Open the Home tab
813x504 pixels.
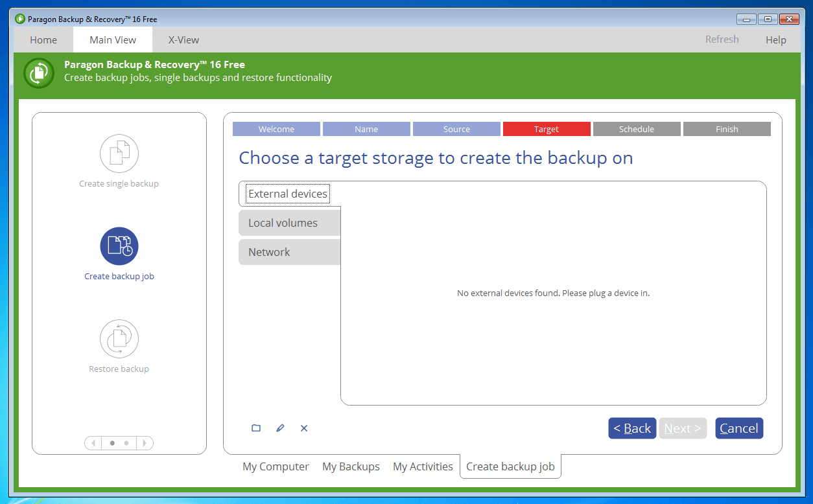pyautogui.click(x=43, y=40)
